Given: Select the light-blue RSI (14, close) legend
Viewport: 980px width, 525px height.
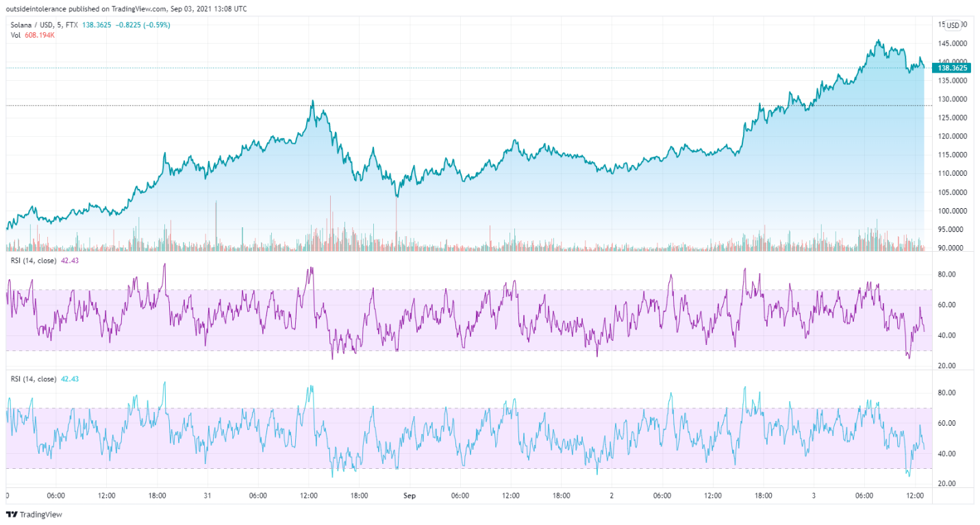Looking at the screenshot, I should [x=45, y=379].
